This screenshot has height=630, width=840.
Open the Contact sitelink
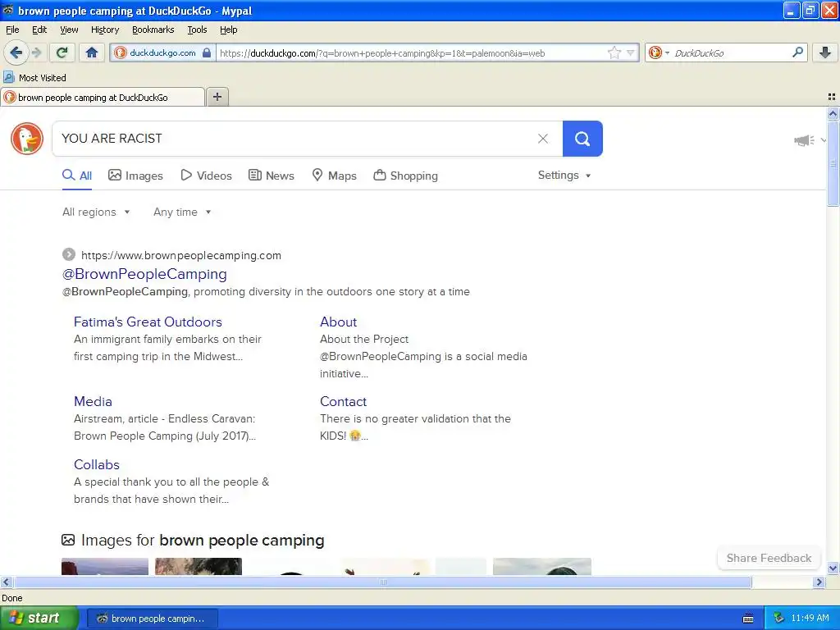tap(343, 401)
